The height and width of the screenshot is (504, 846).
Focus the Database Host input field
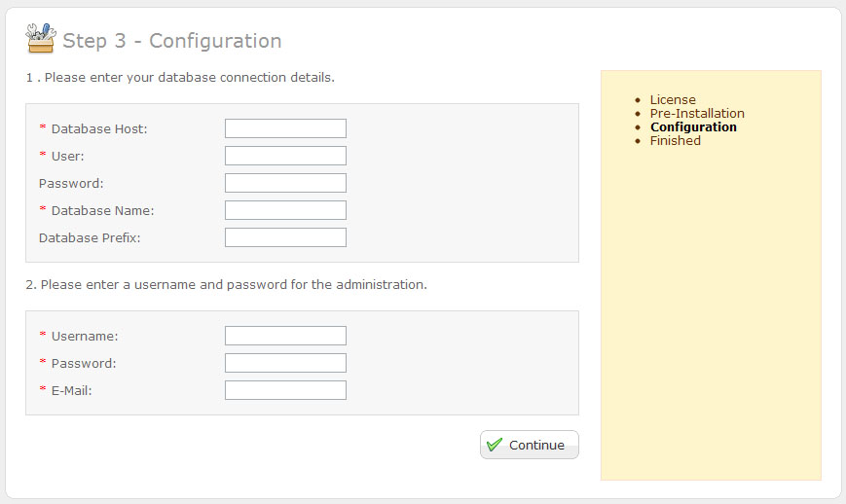coord(285,128)
